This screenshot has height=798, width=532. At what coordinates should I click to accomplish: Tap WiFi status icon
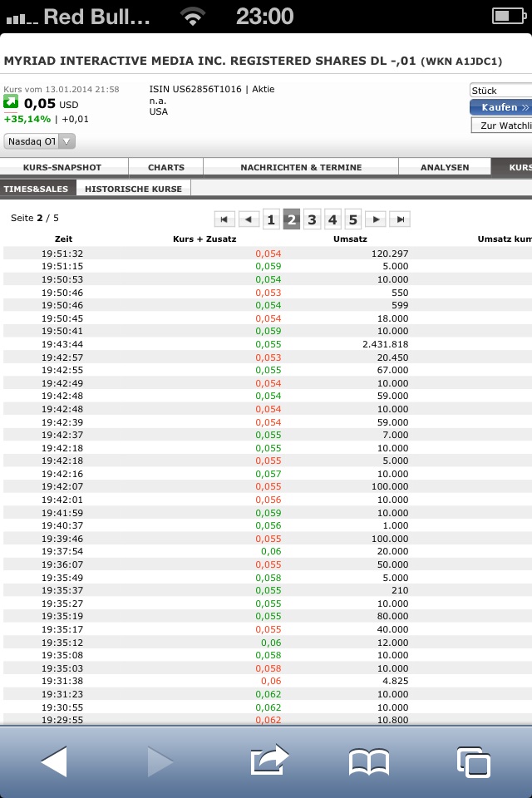pos(193,17)
